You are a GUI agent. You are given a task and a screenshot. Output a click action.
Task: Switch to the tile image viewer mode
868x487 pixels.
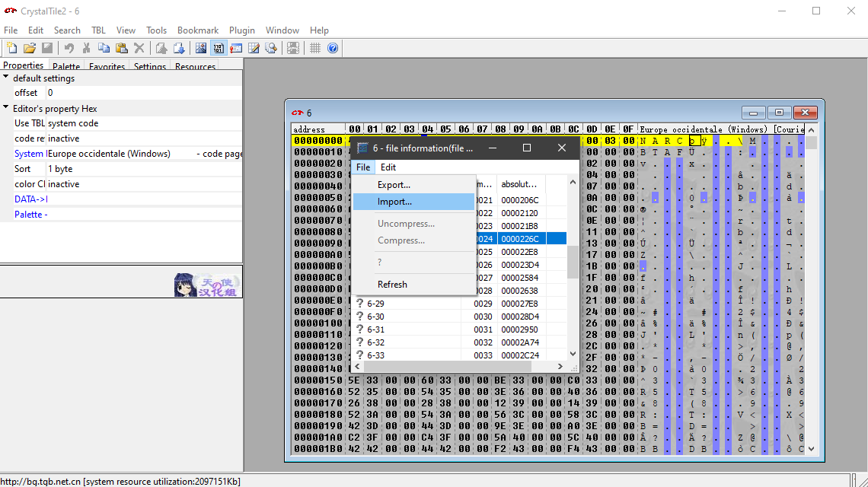[x=201, y=48]
